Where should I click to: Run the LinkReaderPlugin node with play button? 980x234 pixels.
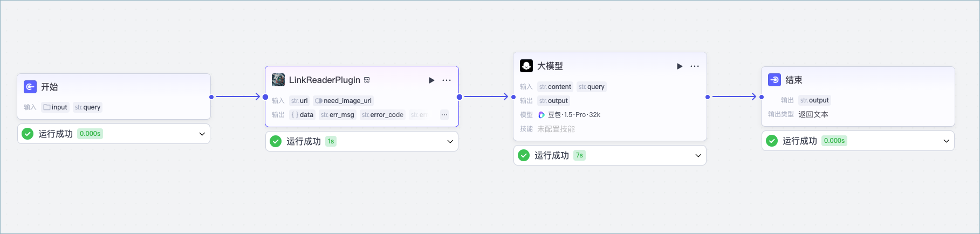pyautogui.click(x=431, y=80)
